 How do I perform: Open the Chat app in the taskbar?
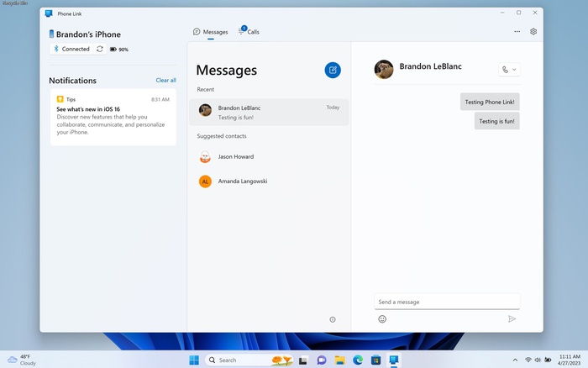tap(322, 360)
